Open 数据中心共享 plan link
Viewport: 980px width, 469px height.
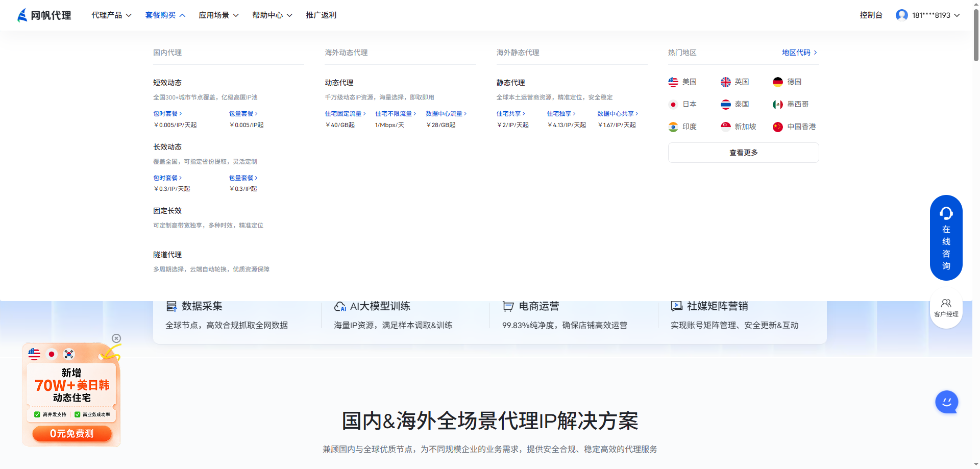pyautogui.click(x=618, y=114)
